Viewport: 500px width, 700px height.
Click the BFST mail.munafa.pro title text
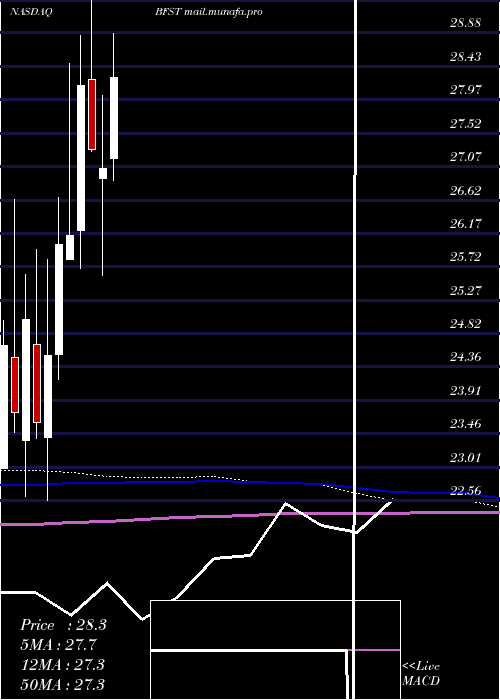pyautogui.click(x=208, y=12)
